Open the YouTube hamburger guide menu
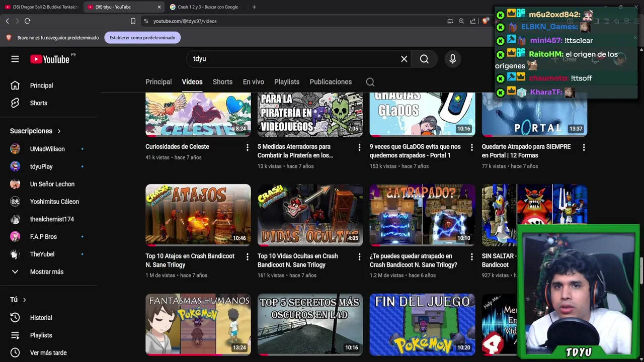 pyautogui.click(x=15, y=59)
